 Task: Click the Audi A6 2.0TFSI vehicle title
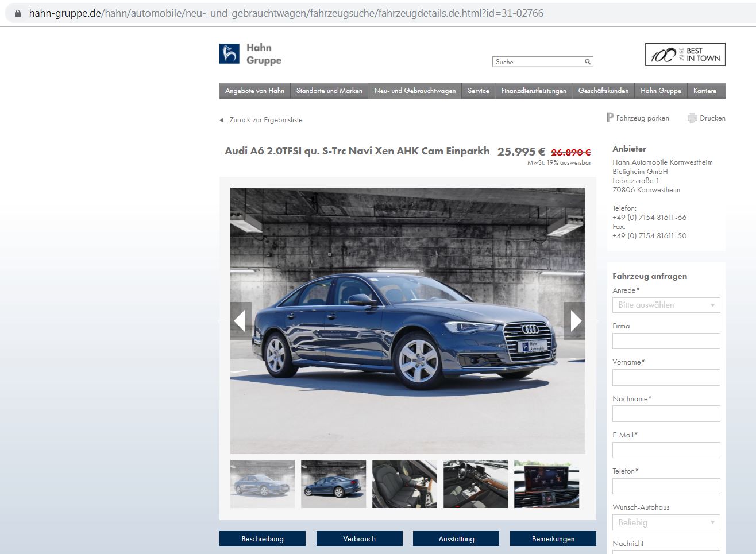[357, 151]
